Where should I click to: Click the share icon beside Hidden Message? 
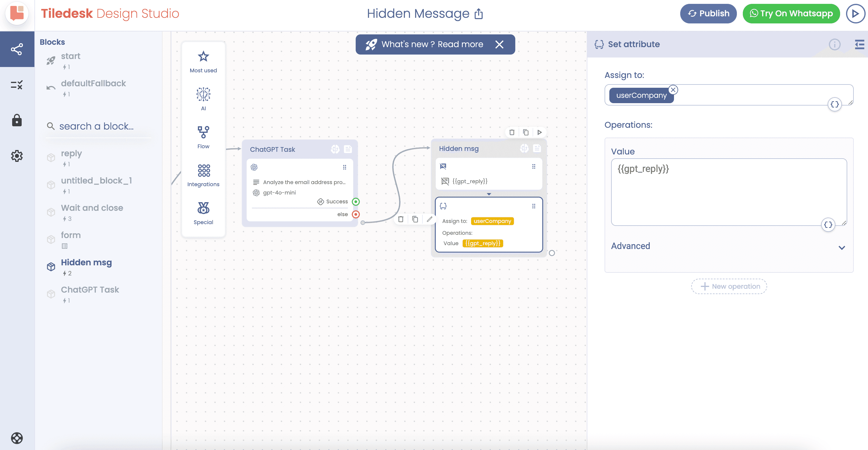478,14
